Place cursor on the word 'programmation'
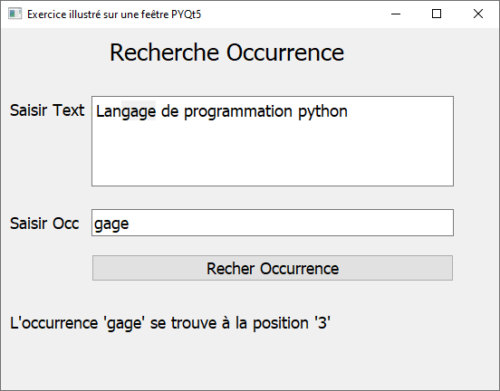500x391 pixels. coord(238,112)
